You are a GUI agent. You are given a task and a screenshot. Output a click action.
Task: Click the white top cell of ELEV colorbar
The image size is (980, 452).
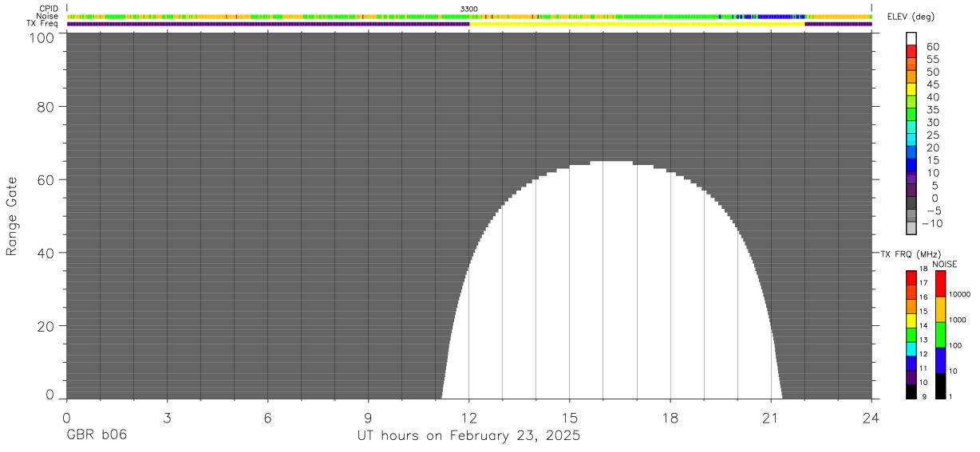pyautogui.click(x=911, y=40)
